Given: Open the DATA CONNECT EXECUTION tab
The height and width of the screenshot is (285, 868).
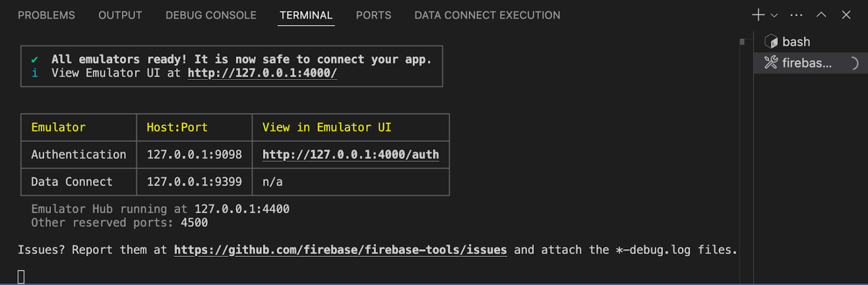Looking at the screenshot, I should [487, 15].
